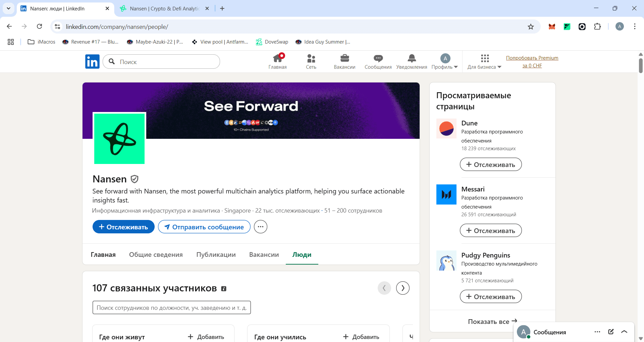Open the three-dot more options button
The height and width of the screenshot is (342, 644).
[x=261, y=227]
